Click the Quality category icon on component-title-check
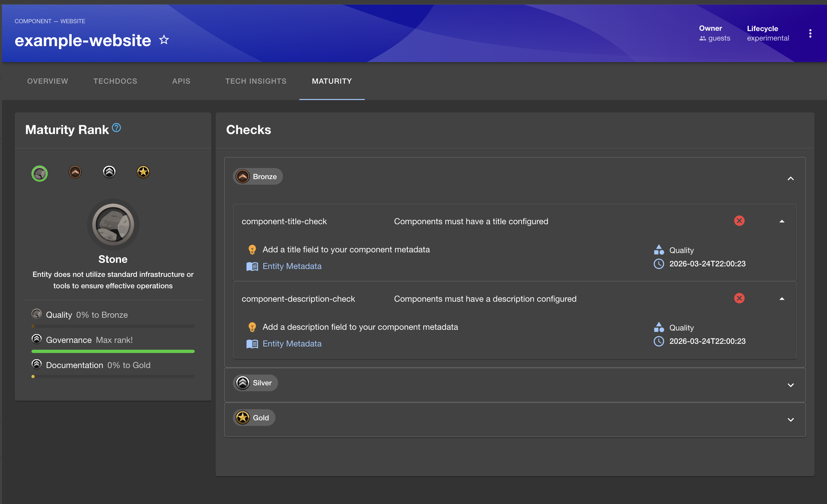This screenshot has width=827, height=504. click(659, 249)
